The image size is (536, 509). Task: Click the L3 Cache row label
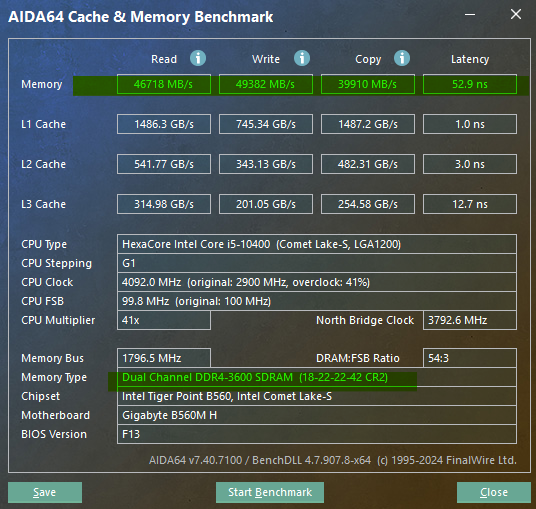pos(43,204)
